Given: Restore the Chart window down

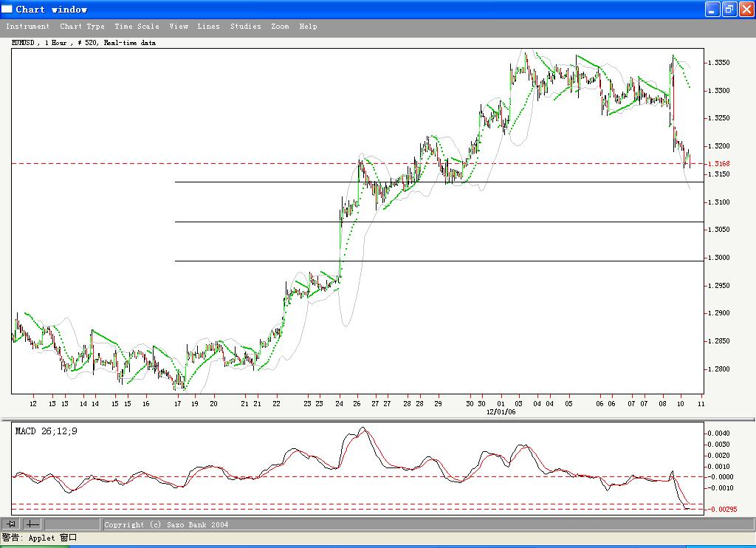Looking at the screenshot, I should point(727,9).
